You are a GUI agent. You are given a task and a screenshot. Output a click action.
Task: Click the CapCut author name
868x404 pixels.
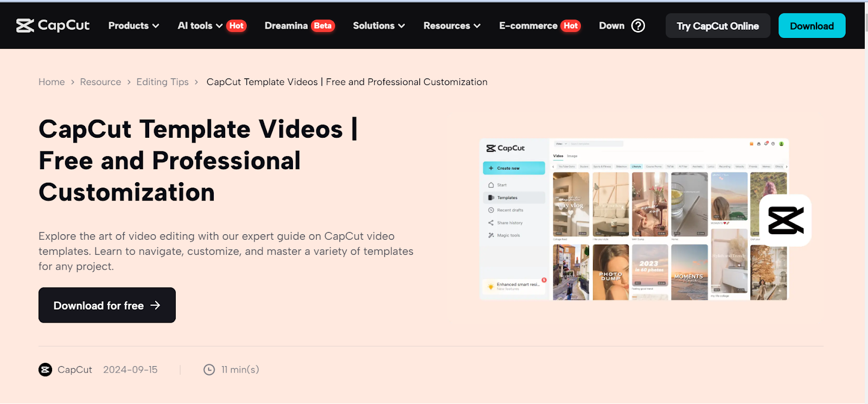click(75, 370)
